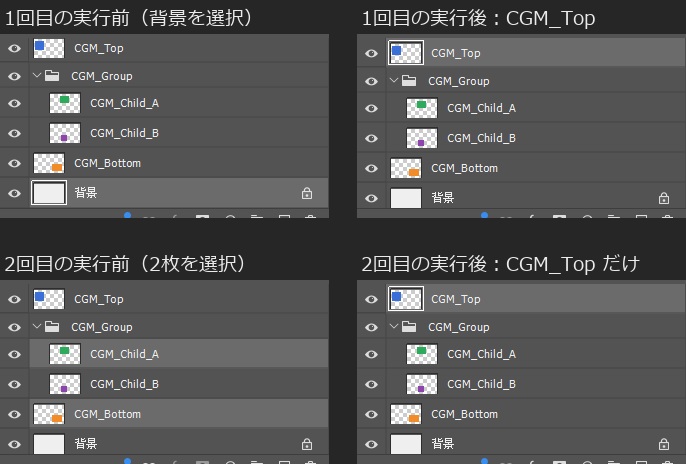This screenshot has height=464, width=686.
Task: Click CGM_Bottom name in 2回目の実行後 panel
Action: [465, 414]
